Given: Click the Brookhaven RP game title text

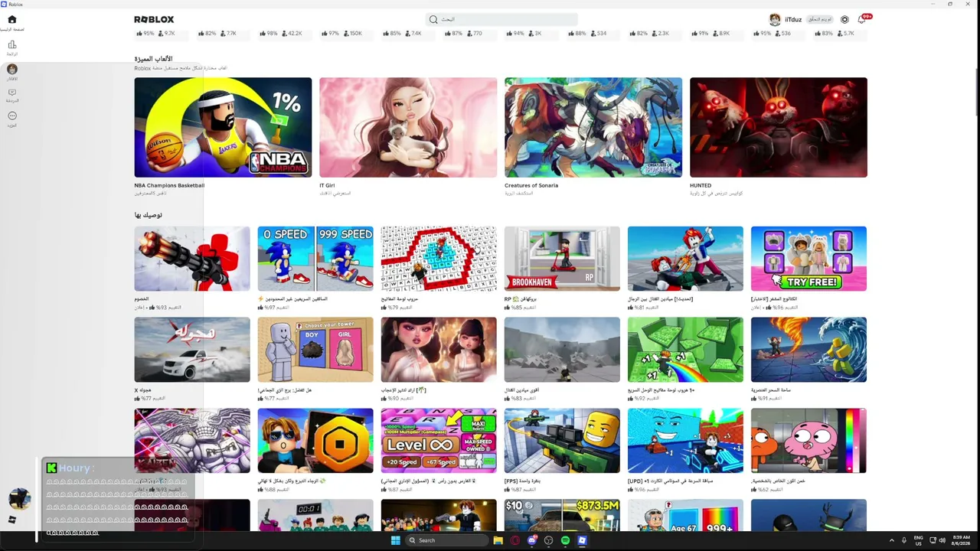Looking at the screenshot, I should tap(521, 299).
